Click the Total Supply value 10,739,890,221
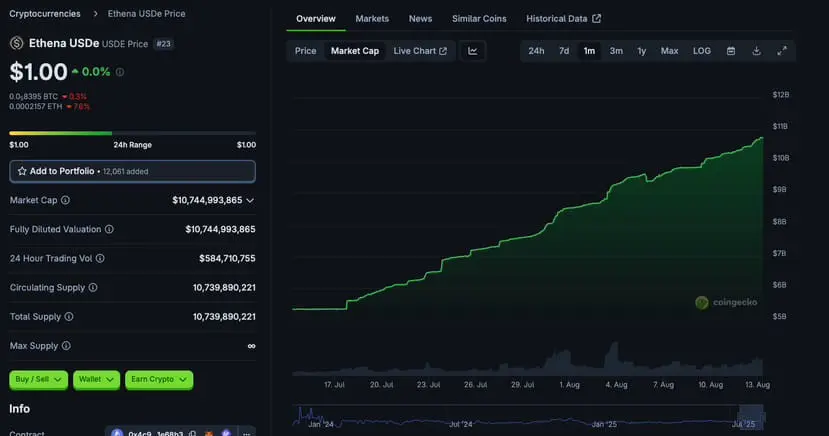The width and height of the screenshot is (829, 436). pyautogui.click(x=224, y=317)
